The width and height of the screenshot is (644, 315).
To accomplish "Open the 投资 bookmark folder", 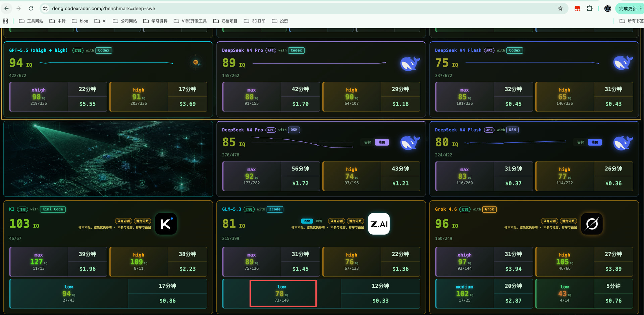I will tap(280, 21).
